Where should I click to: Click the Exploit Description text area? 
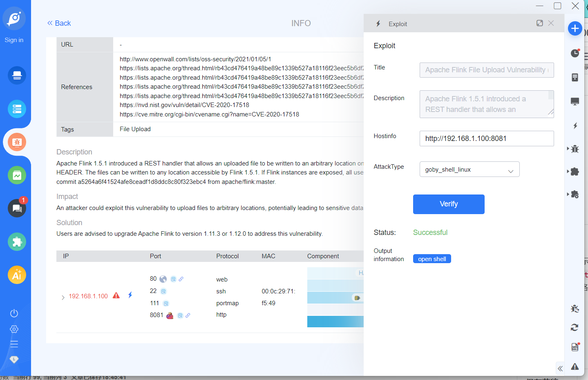pyautogui.click(x=487, y=104)
